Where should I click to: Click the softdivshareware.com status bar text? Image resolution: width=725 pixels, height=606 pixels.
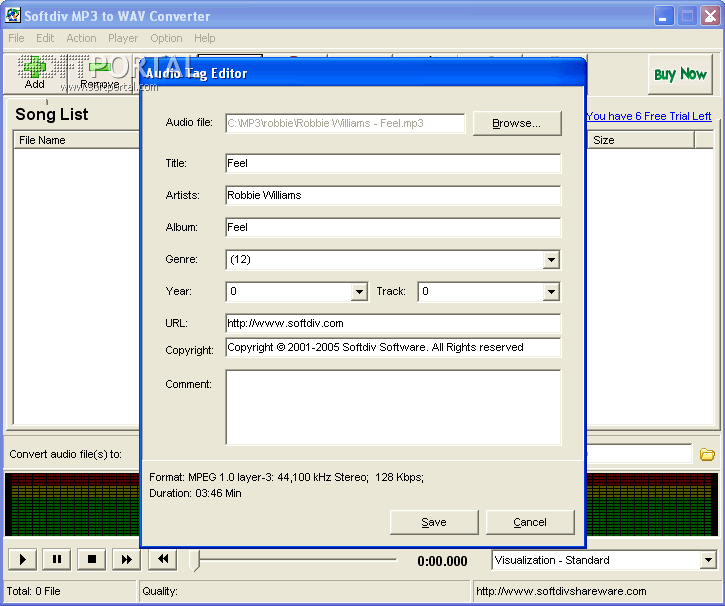tap(561, 591)
